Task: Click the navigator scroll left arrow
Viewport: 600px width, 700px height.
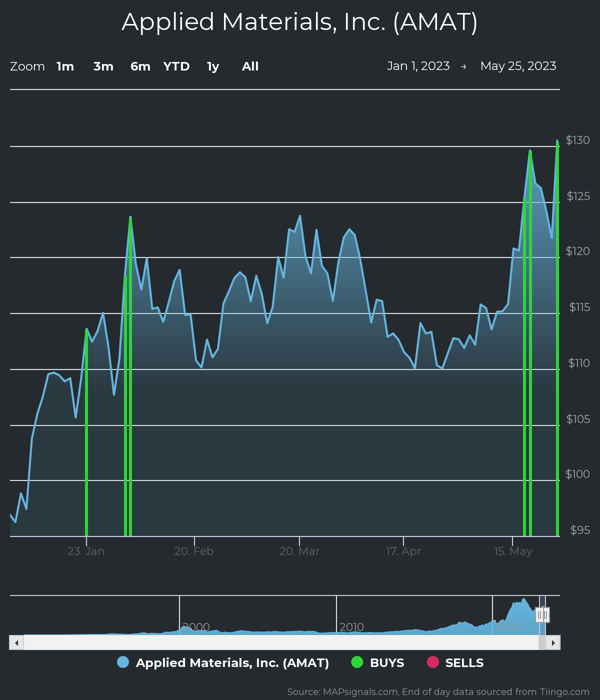Action: pos(16,642)
